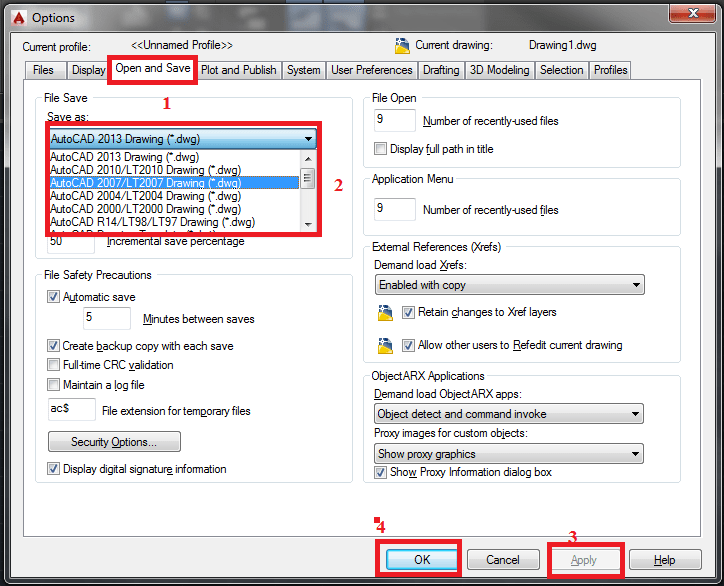Toggle Show Proxy Information dialog box
This screenshot has height=586, width=724.
pyautogui.click(x=380, y=472)
